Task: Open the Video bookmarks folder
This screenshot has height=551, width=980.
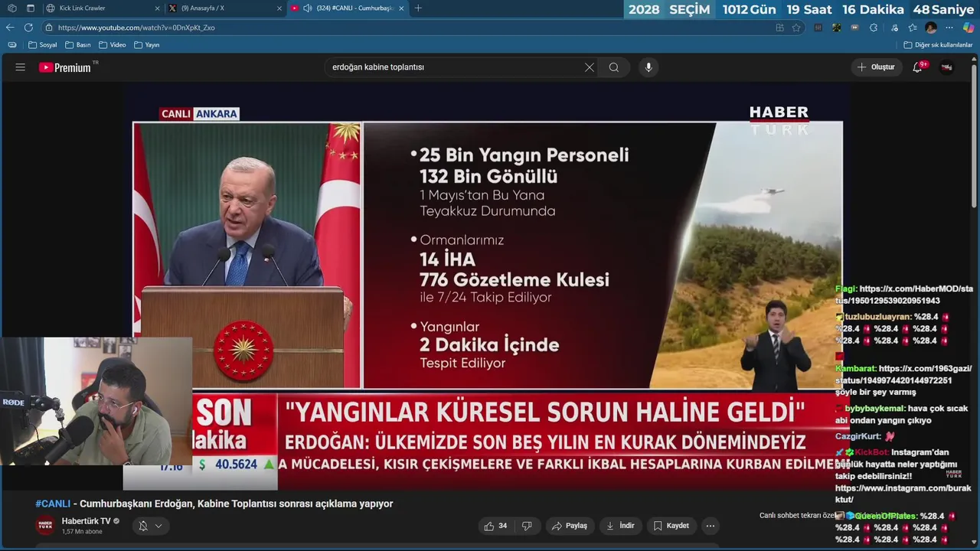Action: click(112, 45)
